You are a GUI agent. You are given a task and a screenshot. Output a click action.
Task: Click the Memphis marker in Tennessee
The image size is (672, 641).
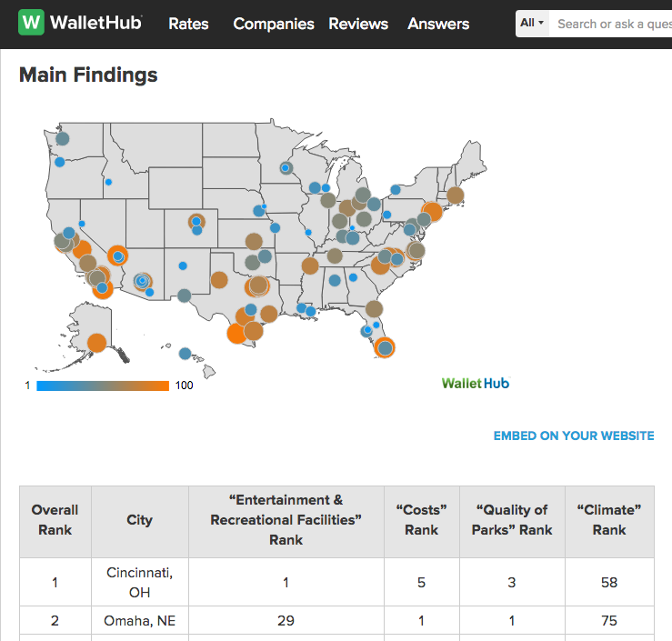pyautogui.click(x=310, y=265)
